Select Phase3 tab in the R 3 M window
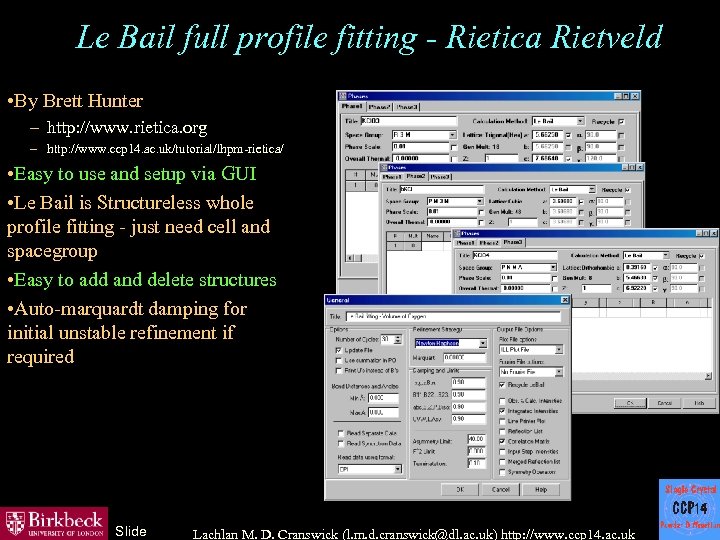Viewport: 720px width, 540px height. [407, 107]
